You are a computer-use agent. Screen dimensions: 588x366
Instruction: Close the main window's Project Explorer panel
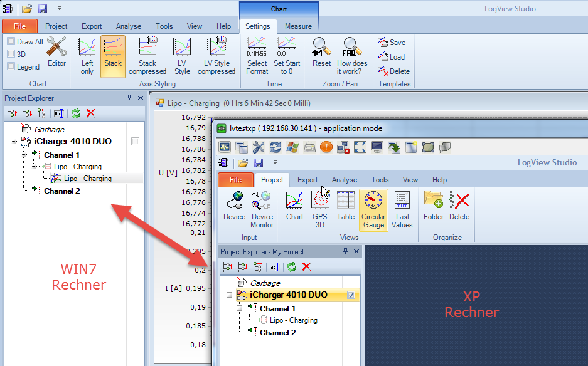[141, 98]
